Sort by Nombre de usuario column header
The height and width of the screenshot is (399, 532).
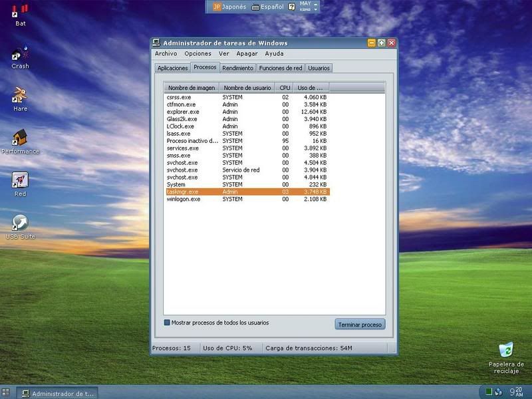tap(247, 88)
